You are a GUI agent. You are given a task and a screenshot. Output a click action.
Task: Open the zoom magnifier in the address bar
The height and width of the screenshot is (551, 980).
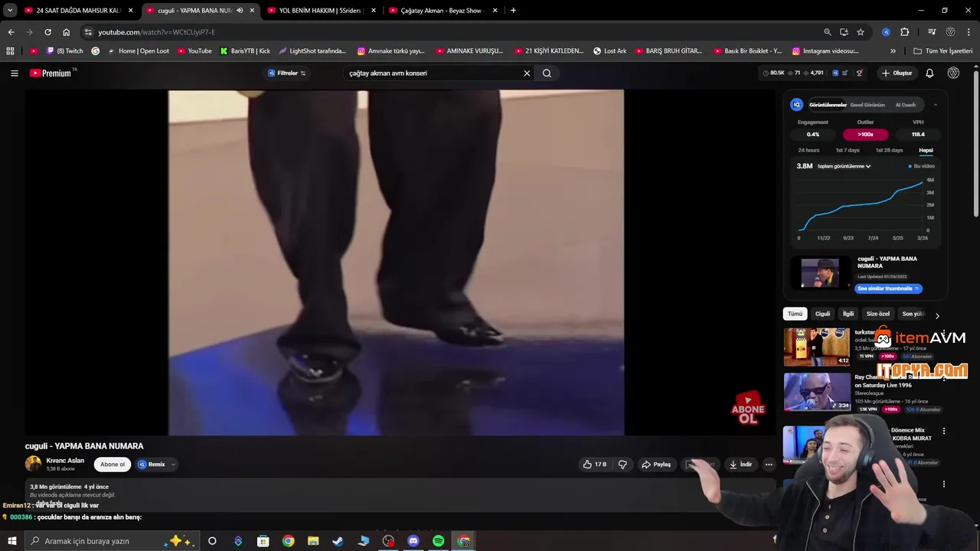pos(827,32)
